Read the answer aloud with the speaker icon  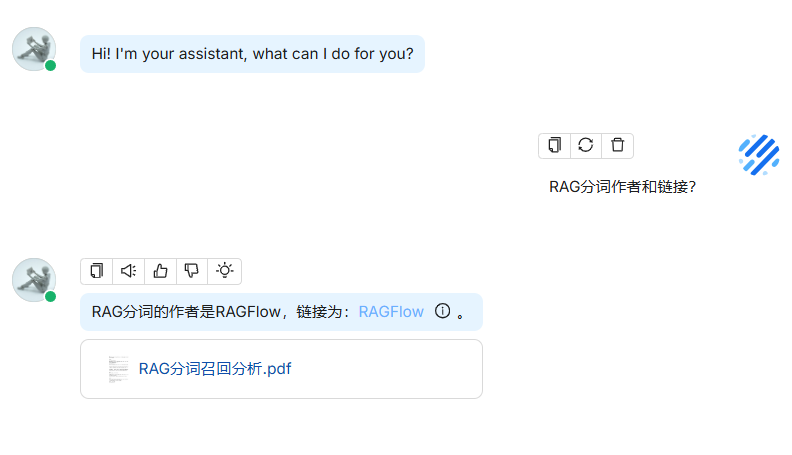[x=128, y=271]
